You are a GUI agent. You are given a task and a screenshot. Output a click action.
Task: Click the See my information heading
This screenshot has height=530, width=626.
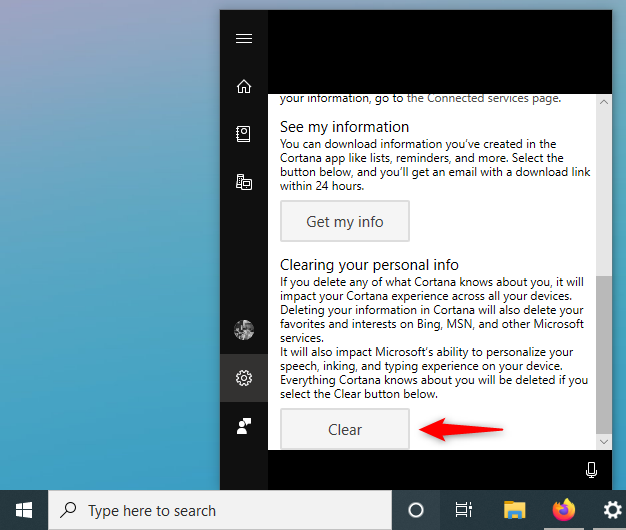click(344, 127)
